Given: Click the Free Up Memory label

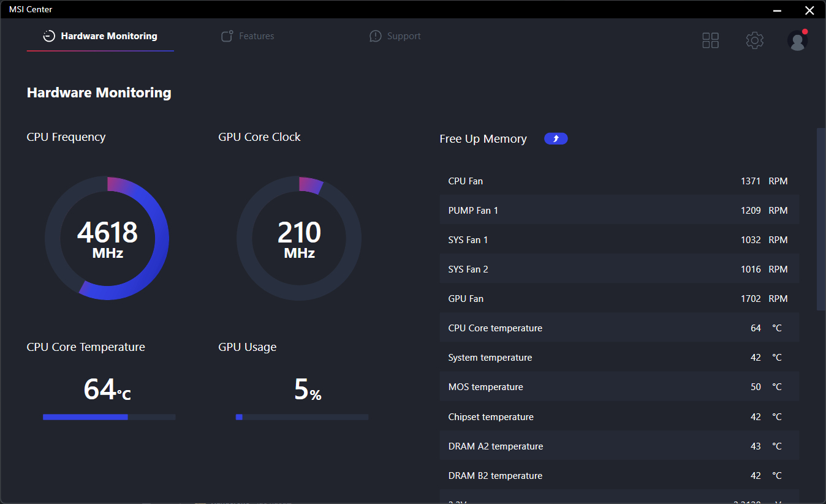Looking at the screenshot, I should click(x=483, y=139).
